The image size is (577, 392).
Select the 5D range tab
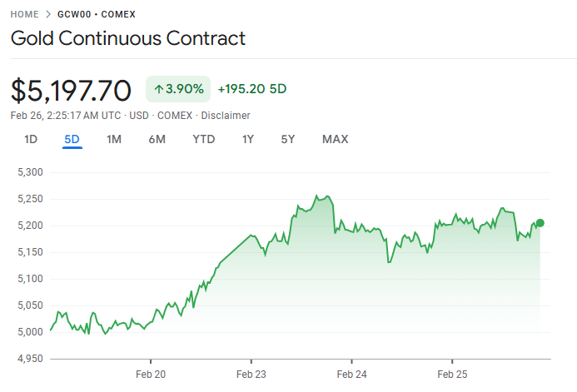[72, 139]
